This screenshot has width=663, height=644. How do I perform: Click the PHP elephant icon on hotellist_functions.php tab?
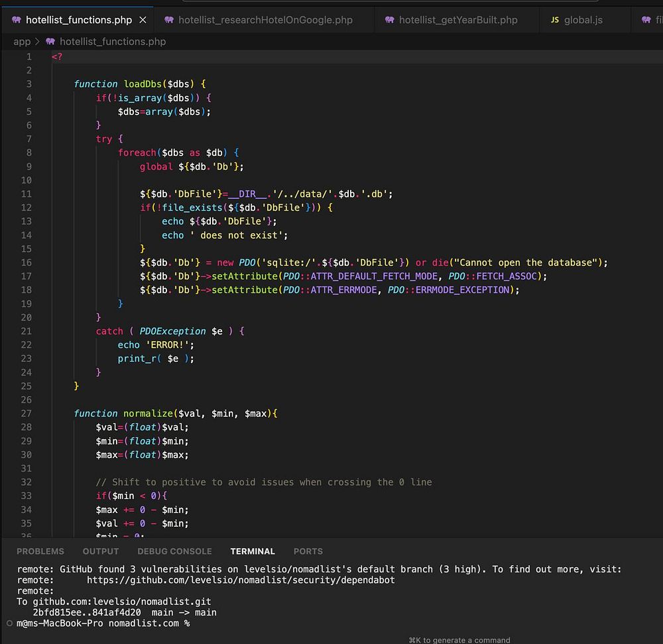click(x=17, y=20)
